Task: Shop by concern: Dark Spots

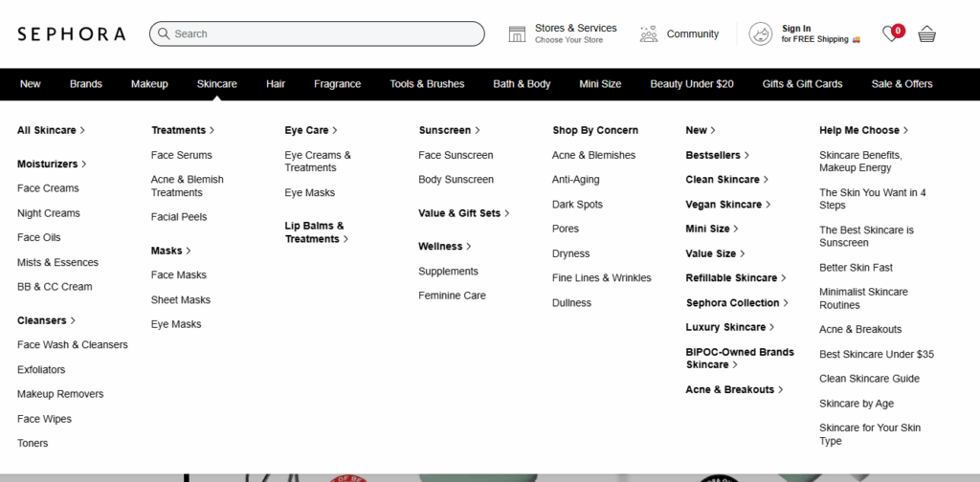Action: click(577, 204)
